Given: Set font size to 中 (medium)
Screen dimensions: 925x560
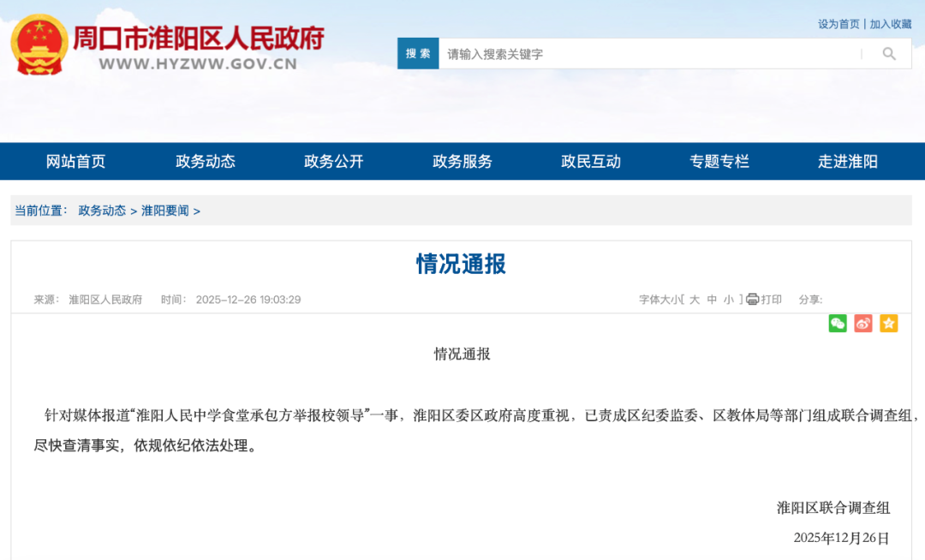Looking at the screenshot, I should click(712, 300).
